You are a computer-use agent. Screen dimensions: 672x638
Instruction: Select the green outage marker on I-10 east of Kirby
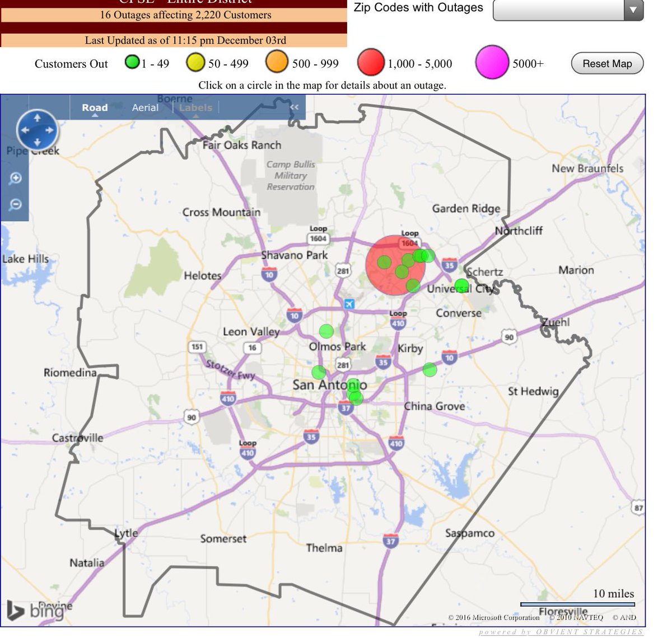pyautogui.click(x=430, y=369)
